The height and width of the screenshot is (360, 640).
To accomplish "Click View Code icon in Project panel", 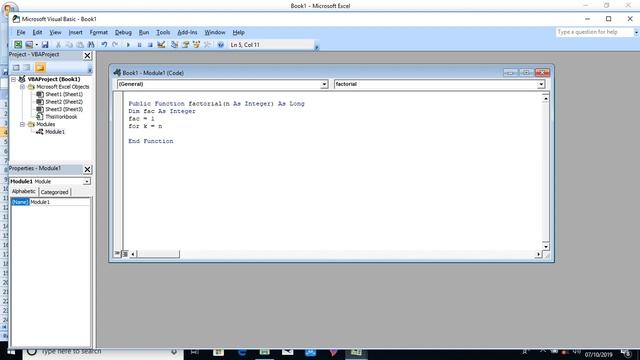I will (x=16, y=68).
